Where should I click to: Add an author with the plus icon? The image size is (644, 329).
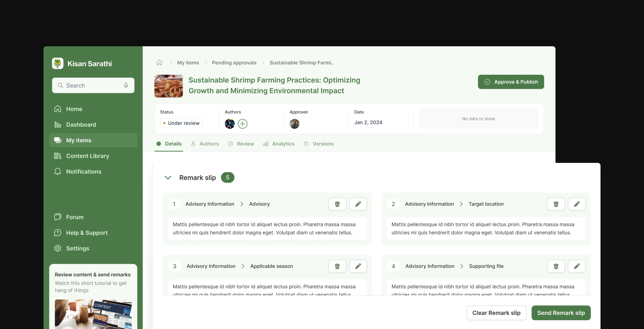click(242, 124)
